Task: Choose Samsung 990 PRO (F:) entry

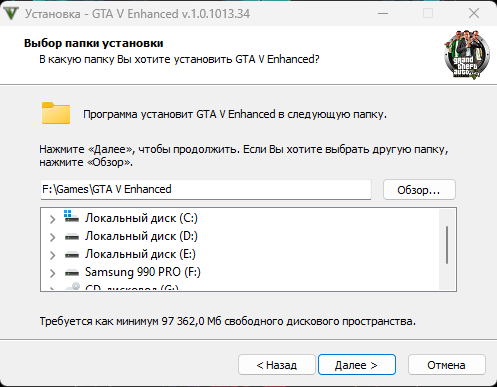Action: click(143, 272)
